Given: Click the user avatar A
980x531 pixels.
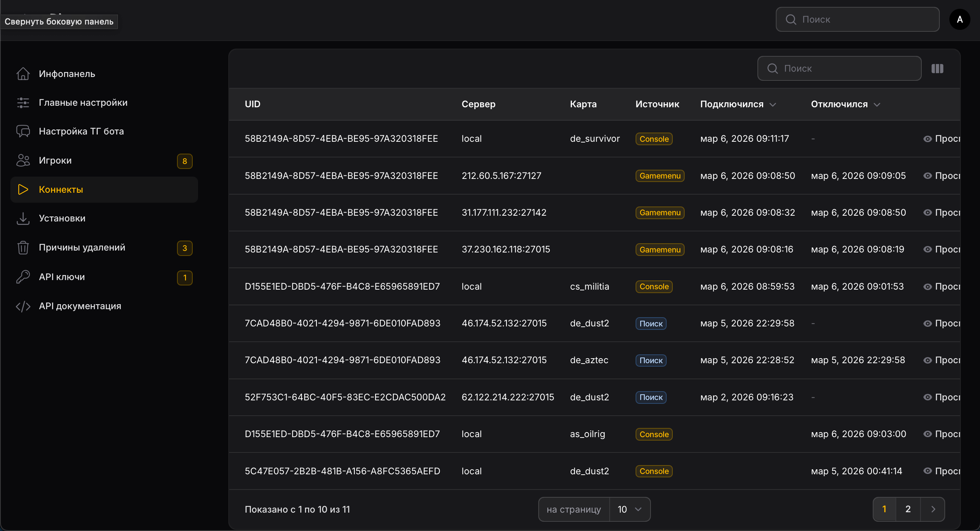Looking at the screenshot, I should (x=959, y=20).
